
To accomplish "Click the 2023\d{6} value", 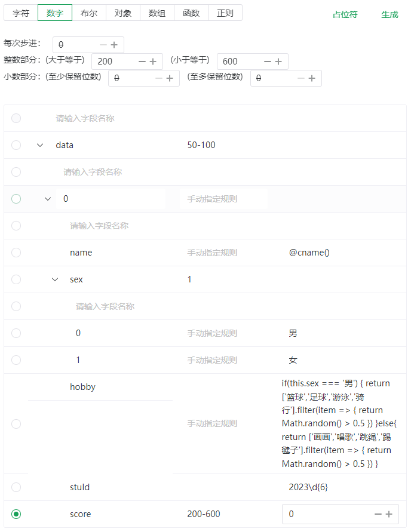I will [x=308, y=487].
